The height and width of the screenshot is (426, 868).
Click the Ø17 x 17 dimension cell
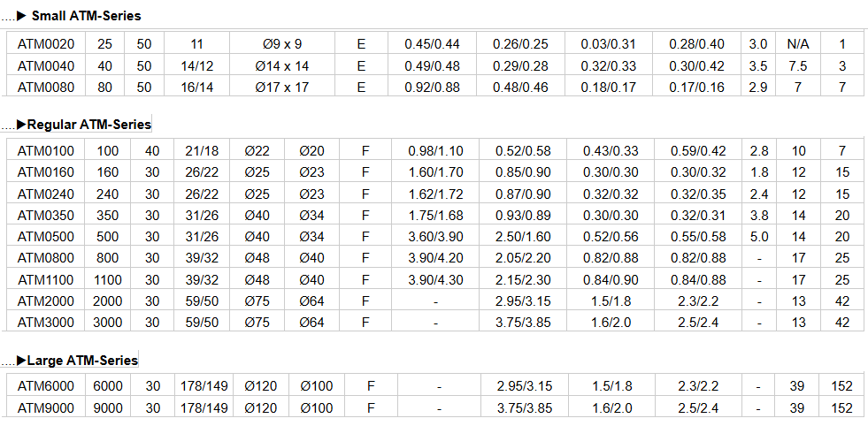(282, 87)
